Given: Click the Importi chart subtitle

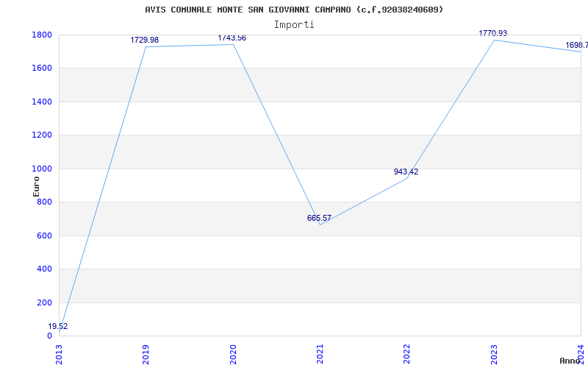Looking at the screenshot, I should coord(294,25).
